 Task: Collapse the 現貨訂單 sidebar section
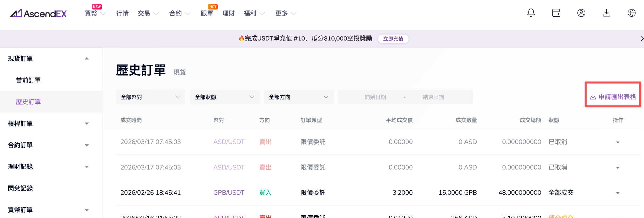click(x=87, y=58)
